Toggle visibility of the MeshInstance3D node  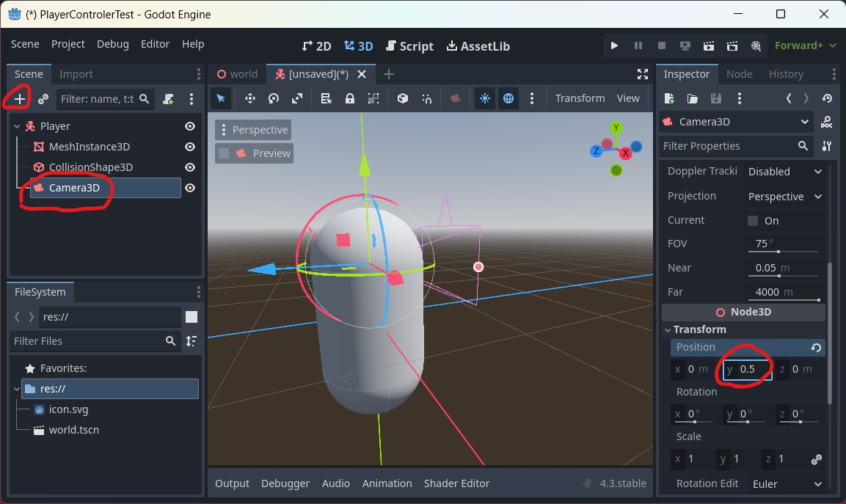pyautogui.click(x=189, y=146)
